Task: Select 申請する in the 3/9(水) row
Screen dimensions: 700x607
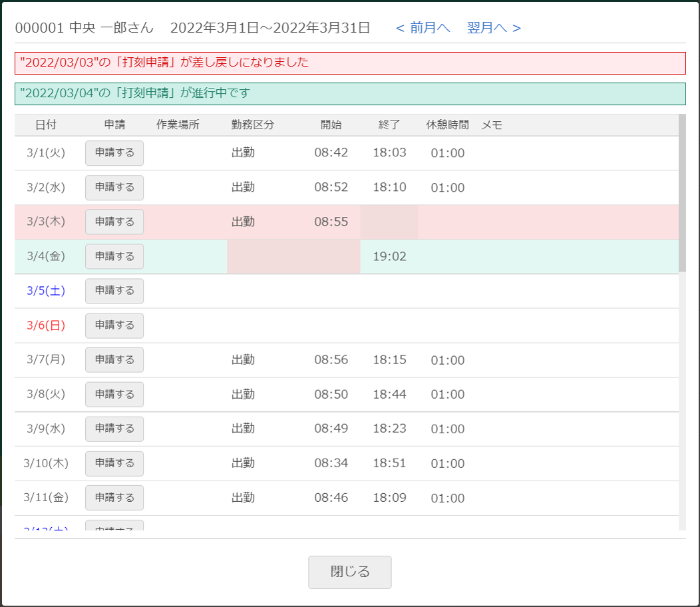Action: point(114,429)
